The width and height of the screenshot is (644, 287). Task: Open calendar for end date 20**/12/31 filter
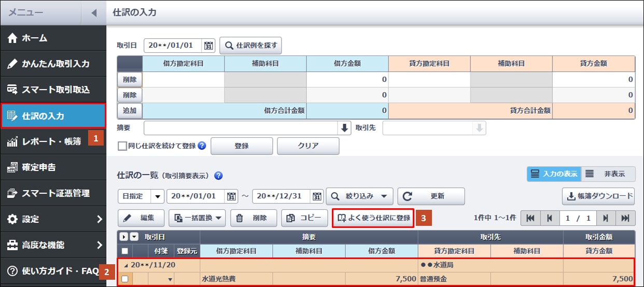click(317, 196)
